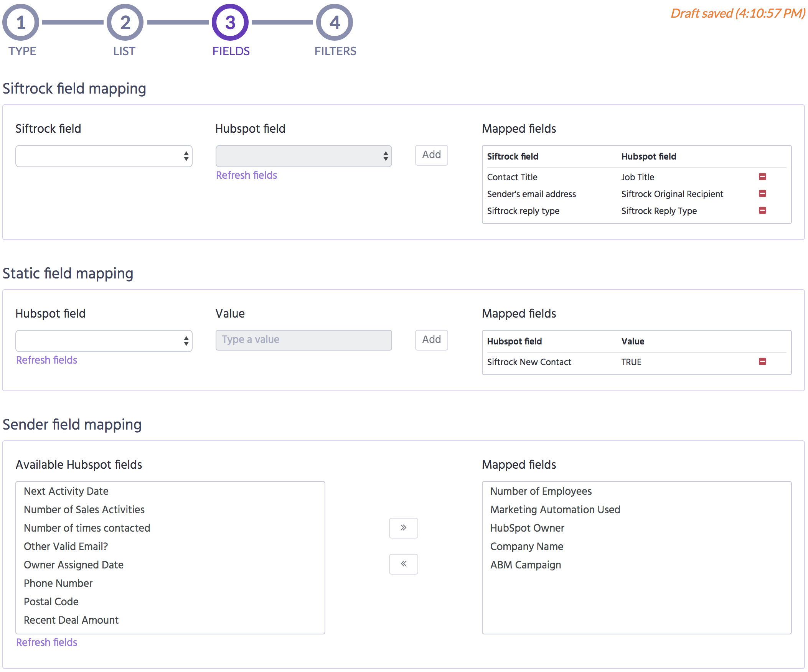This screenshot has height=672, width=808.
Task: Select Number of Sales Activities
Action: 170,510
